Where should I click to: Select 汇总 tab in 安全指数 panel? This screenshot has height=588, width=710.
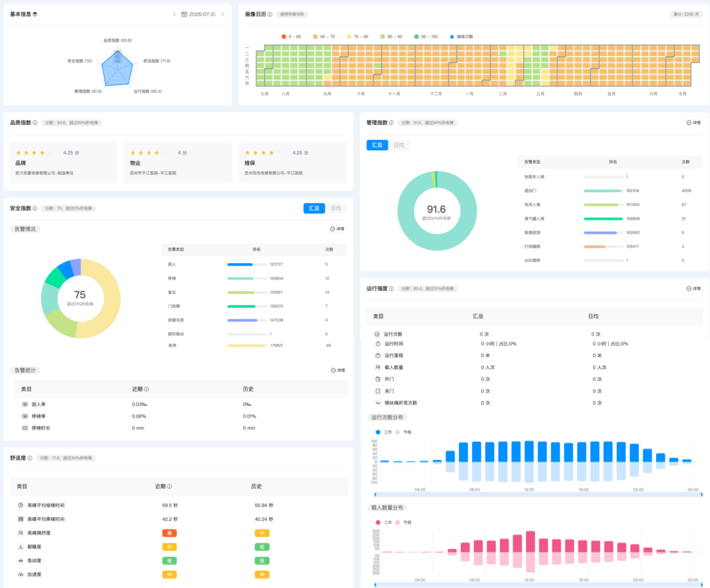314,208
